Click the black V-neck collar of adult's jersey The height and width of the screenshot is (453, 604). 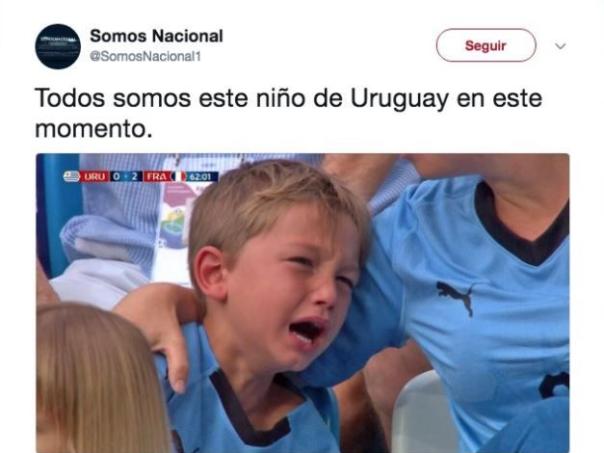[x=520, y=227]
